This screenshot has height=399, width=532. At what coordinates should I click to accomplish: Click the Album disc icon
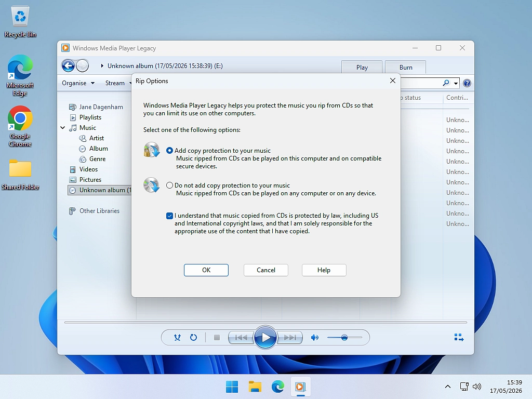(x=83, y=149)
